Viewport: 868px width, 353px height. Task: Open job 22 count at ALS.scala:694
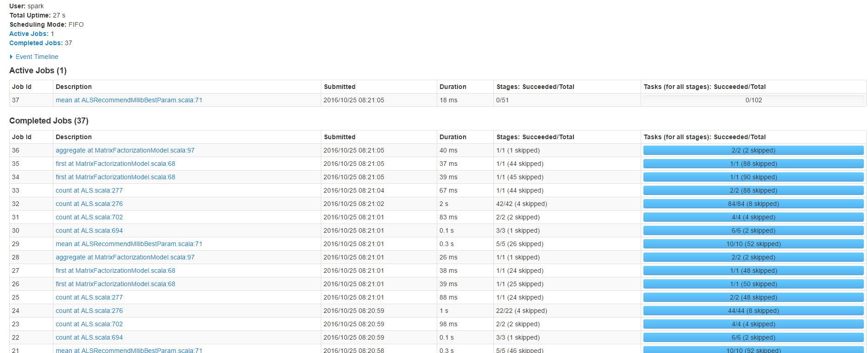pos(89,337)
